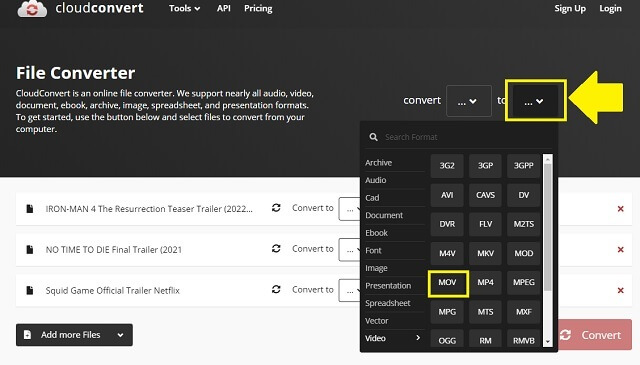Click the refresh icon in IRON-MAN 4 row
Viewport: 640px width, 365px height.
pos(276,208)
